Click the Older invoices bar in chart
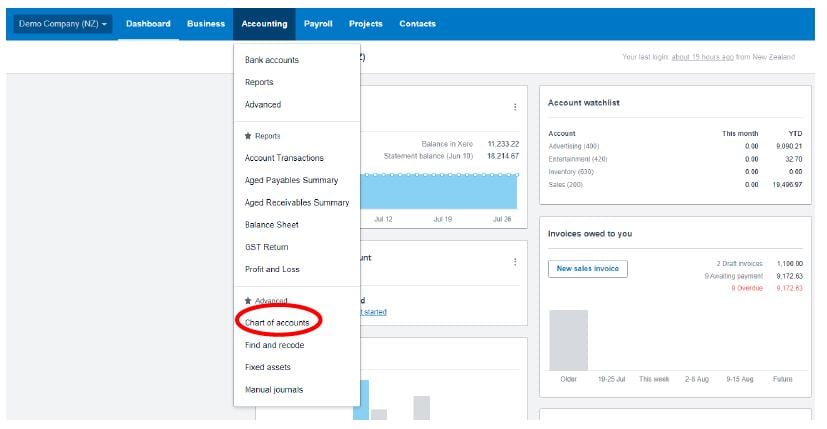 (568, 340)
